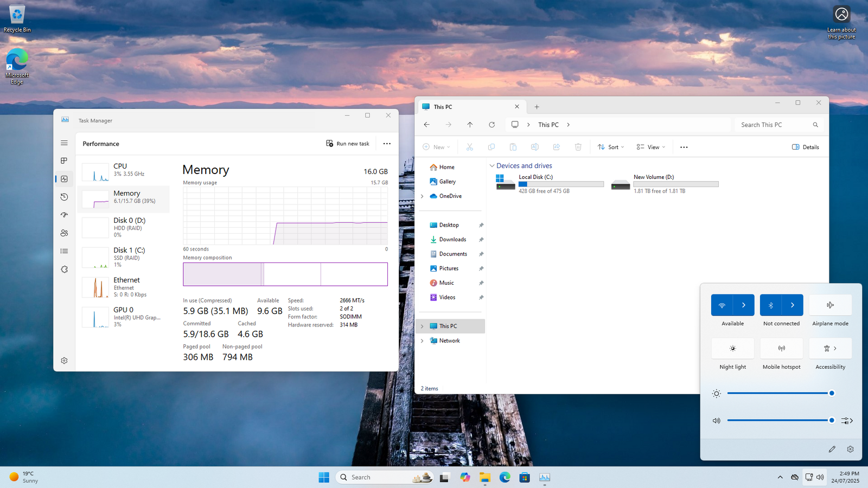
Task: Toggle Airplane mode in quick settings
Action: tap(830, 305)
